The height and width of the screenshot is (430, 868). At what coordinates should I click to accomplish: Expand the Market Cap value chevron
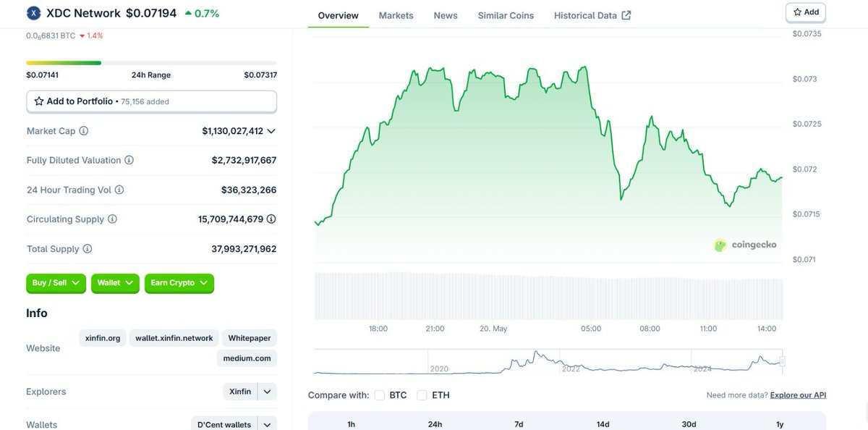click(271, 131)
